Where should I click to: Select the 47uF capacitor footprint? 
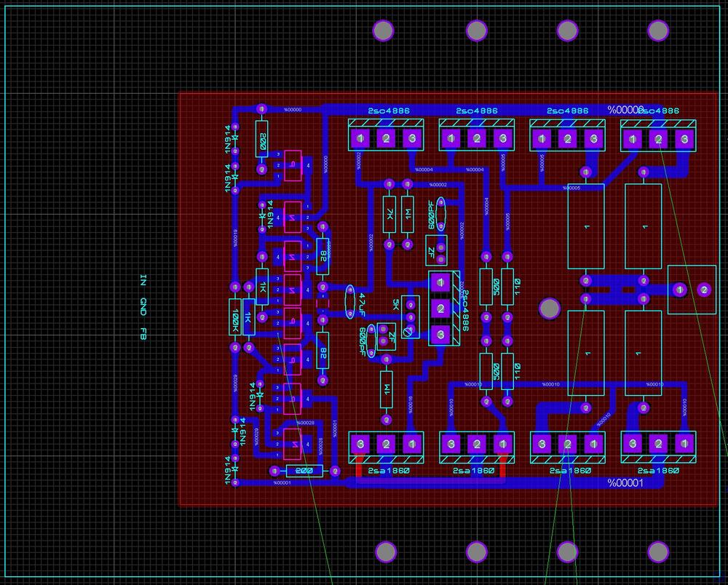(350, 301)
